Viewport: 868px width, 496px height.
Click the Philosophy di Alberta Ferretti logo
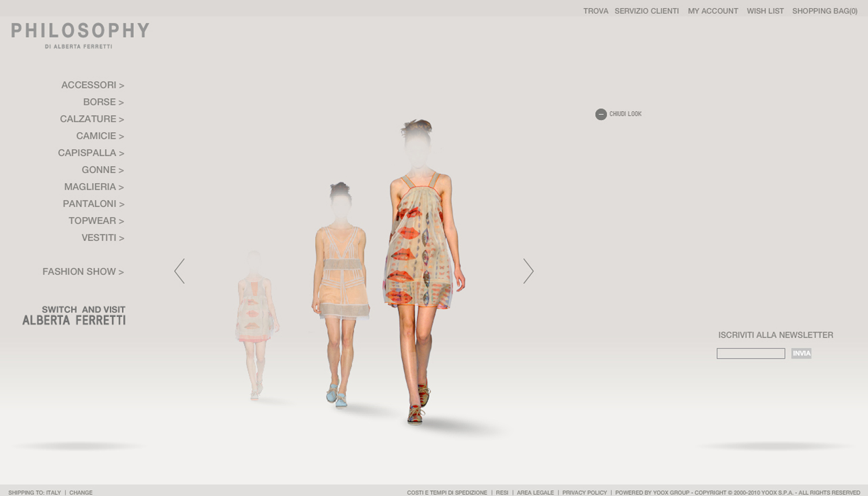coord(80,35)
